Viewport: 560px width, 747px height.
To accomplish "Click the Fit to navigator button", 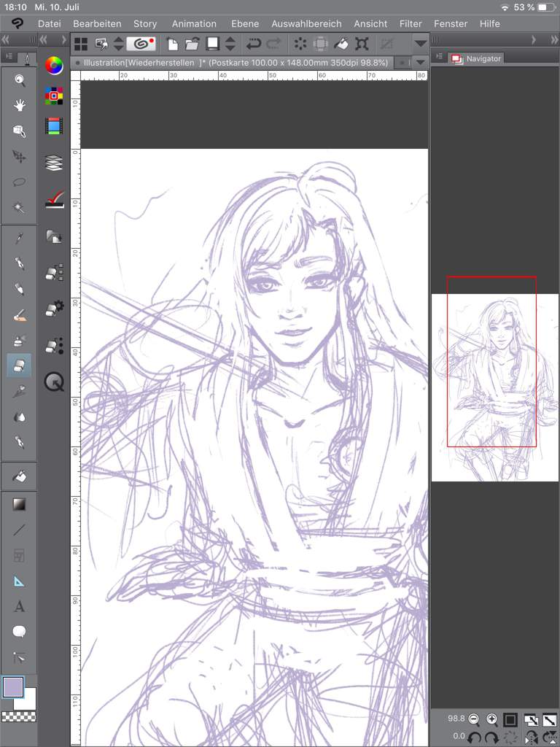I will (531, 719).
